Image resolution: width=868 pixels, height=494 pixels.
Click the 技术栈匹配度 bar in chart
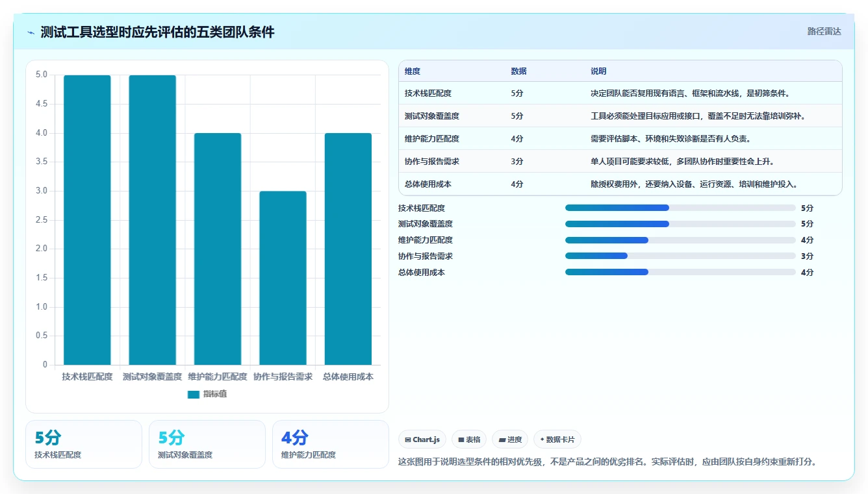click(x=87, y=220)
